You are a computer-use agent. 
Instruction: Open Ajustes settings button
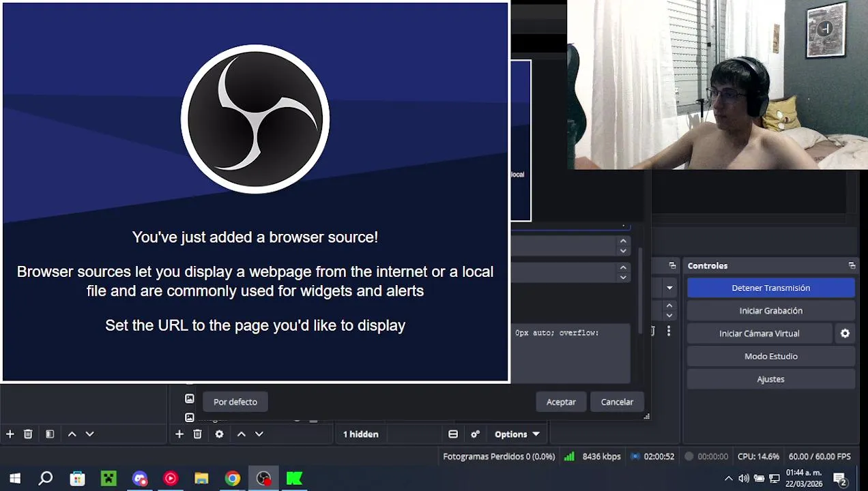(771, 379)
